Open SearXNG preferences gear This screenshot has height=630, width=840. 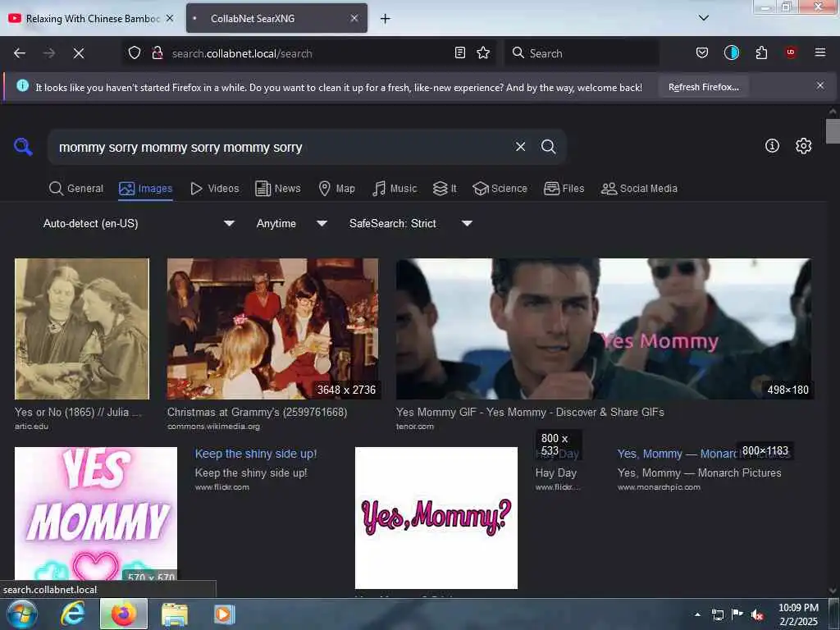803,146
